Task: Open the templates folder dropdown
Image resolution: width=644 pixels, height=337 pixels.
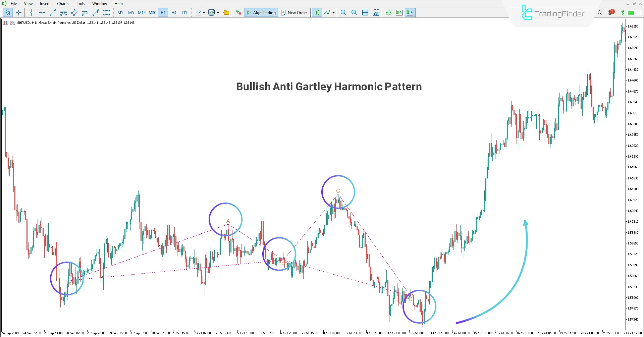Action: [226, 12]
